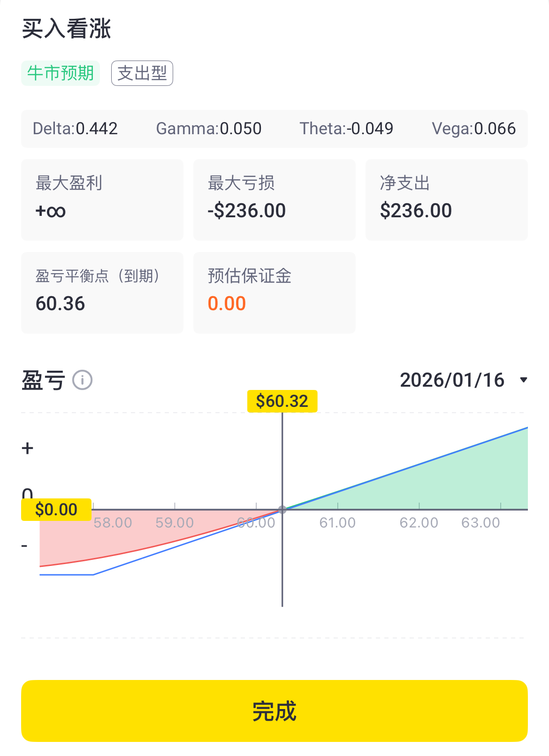Select the 2026/01/16 expiry date text

[x=452, y=380]
